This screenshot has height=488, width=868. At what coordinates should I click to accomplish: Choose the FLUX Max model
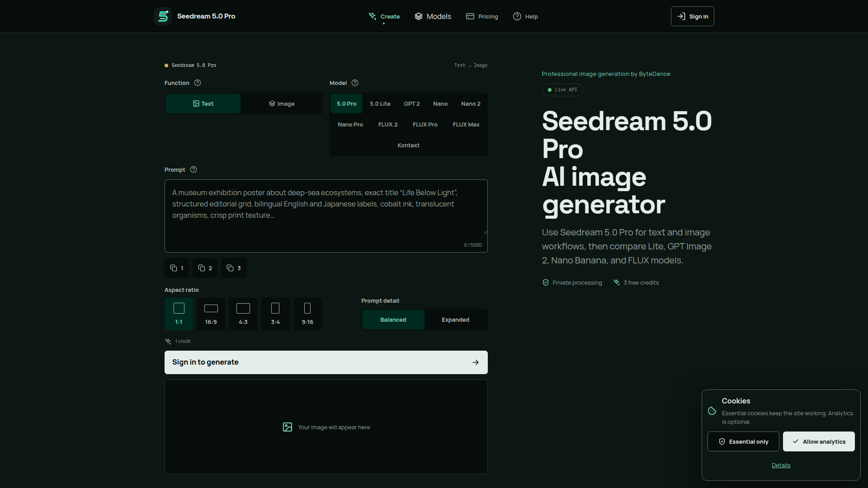point(466,124)
